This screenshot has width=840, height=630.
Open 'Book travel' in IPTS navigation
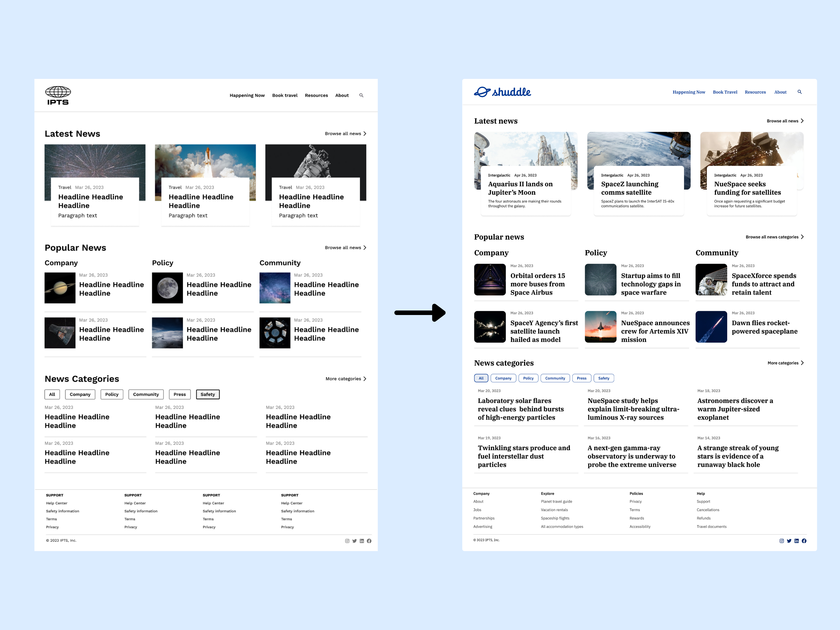pos(284,95)
